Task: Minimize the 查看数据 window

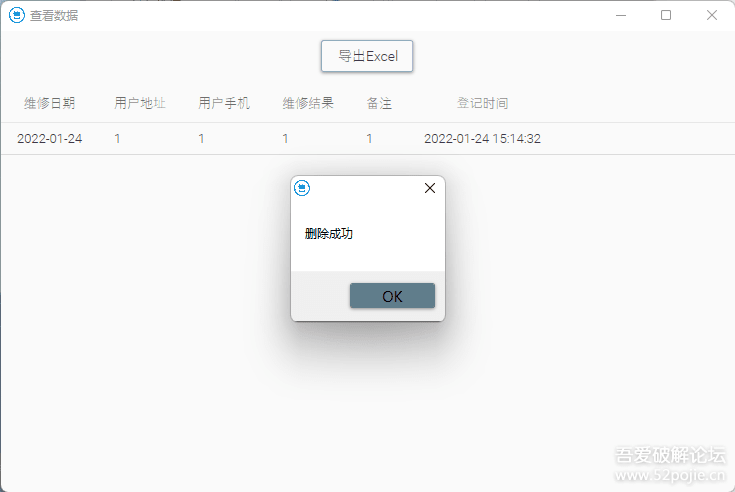Action: click(620, 15)
